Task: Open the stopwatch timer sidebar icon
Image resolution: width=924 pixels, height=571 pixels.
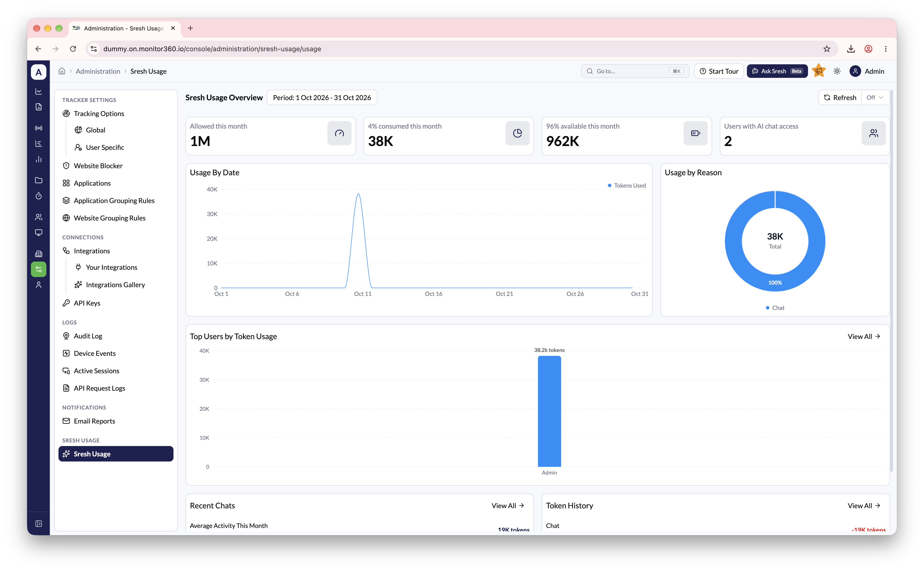Action: pyautogui.click(x=38, y=196)
